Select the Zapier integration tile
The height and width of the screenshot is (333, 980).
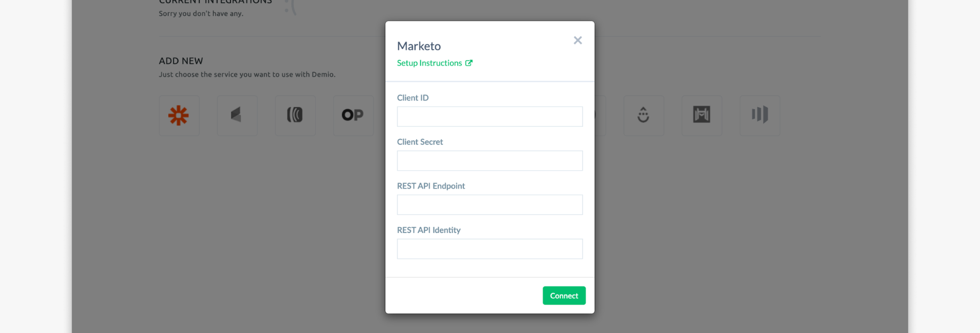[179, 116]
